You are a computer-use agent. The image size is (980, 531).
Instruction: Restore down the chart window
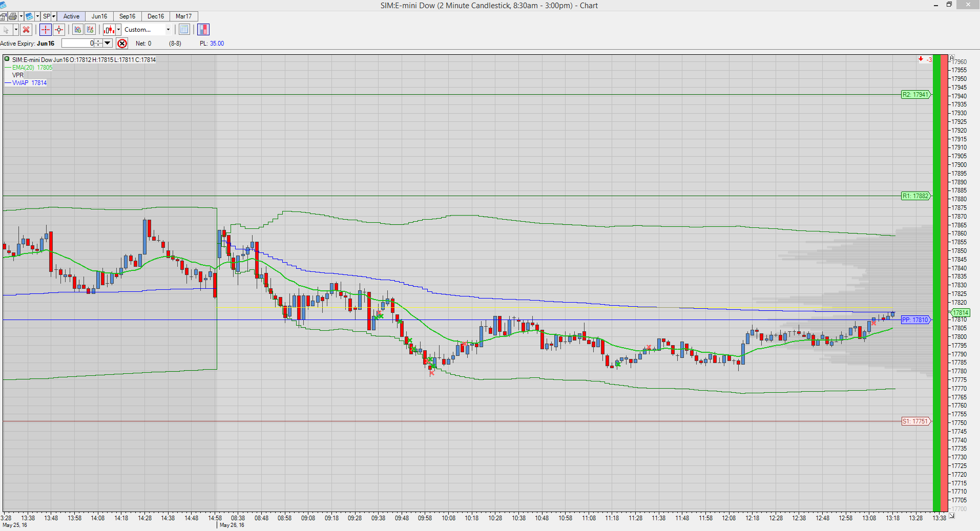point(949,5)
